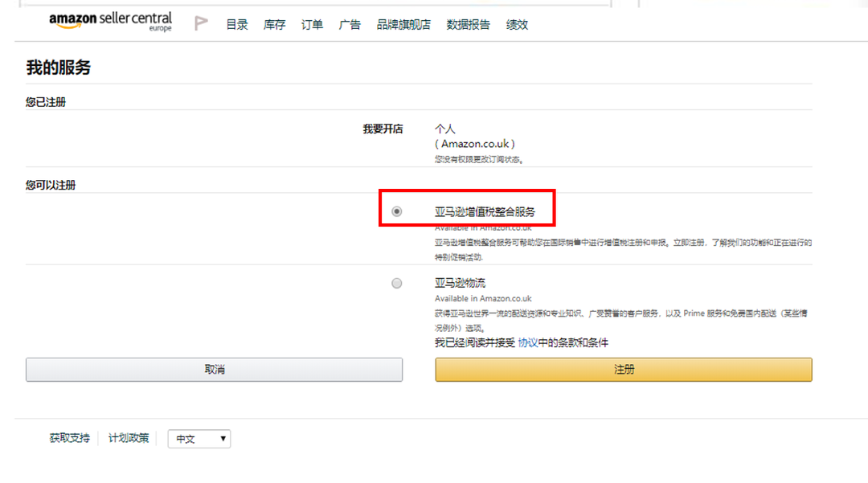Open the 绩效 menu
868x483 pixels.
pyautogui.click(x=517, y=25)
